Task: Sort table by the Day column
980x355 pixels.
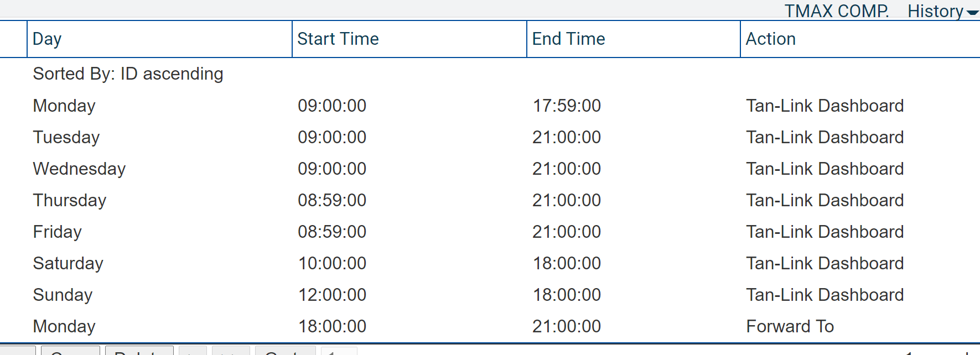Action: point(46,39)
